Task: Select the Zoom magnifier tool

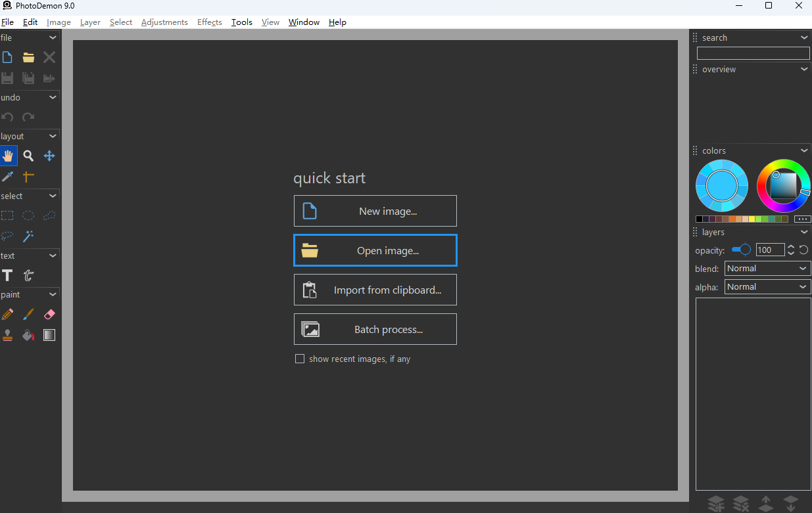Action: pos(28,156)
